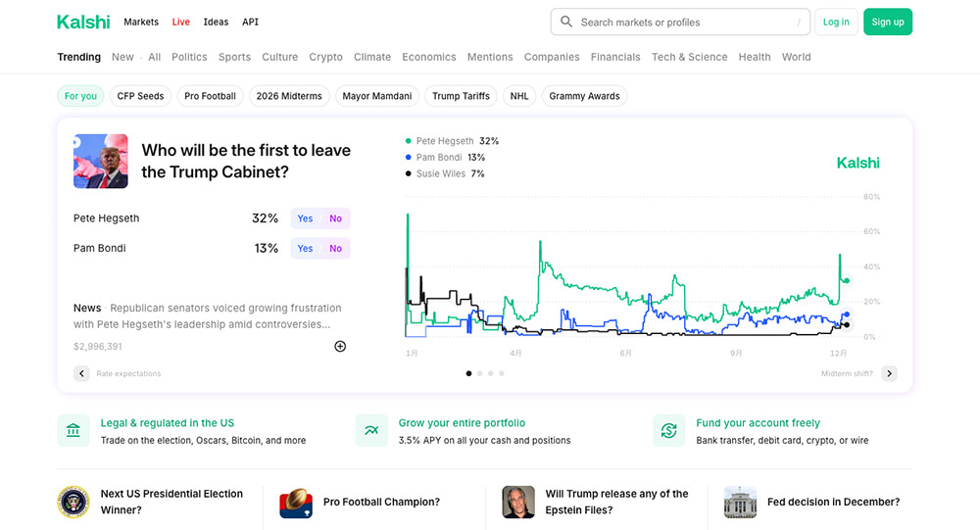
Task: Click the dollar refresh funding icon
Action: (668, 431)
